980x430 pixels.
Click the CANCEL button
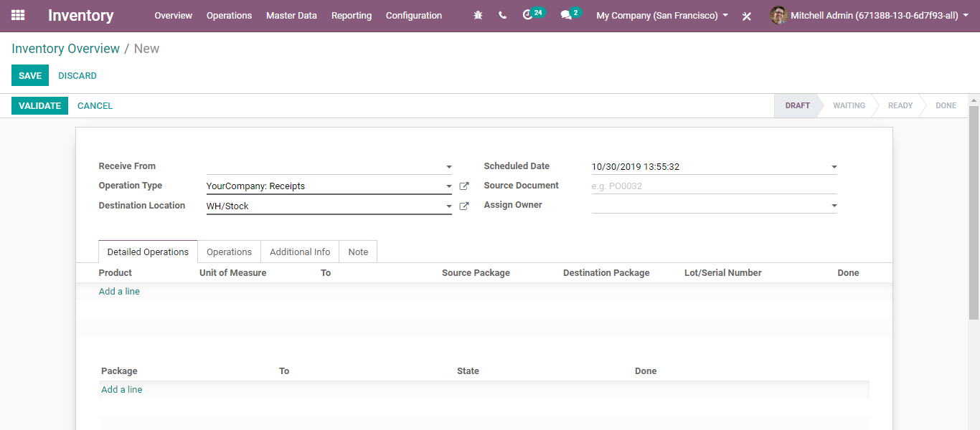coord(95,105)
